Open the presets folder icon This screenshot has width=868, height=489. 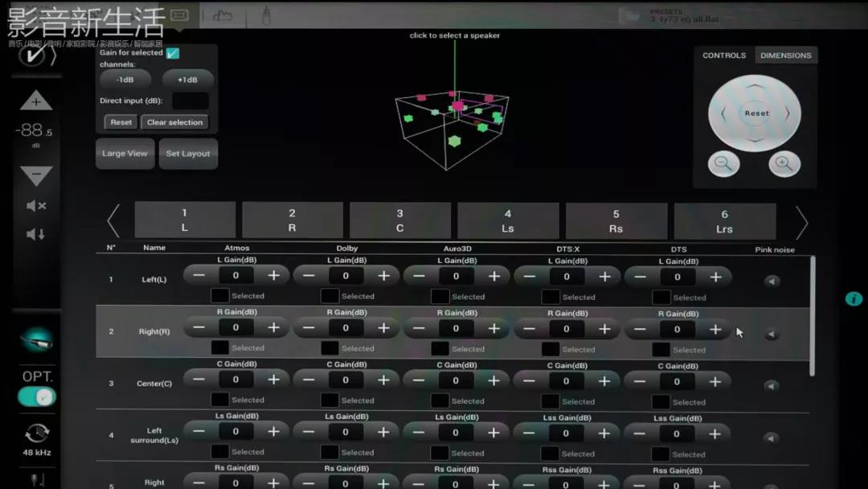coord(630,15)
